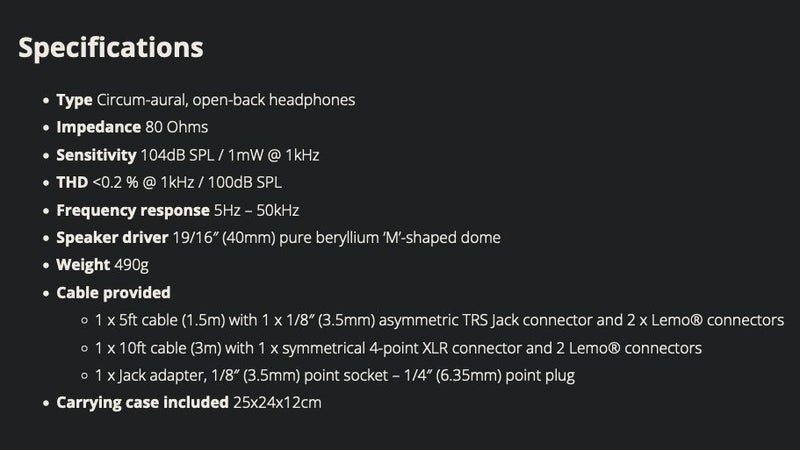The width and height of the screenshot is (800, 450).
Task: Click the Sensitivity label
Action: 96,155
